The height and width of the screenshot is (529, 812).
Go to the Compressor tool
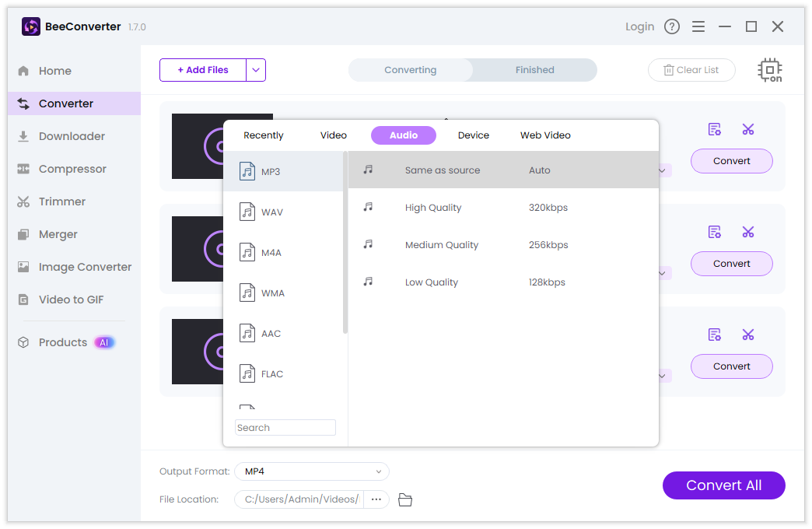pos(72,169)
